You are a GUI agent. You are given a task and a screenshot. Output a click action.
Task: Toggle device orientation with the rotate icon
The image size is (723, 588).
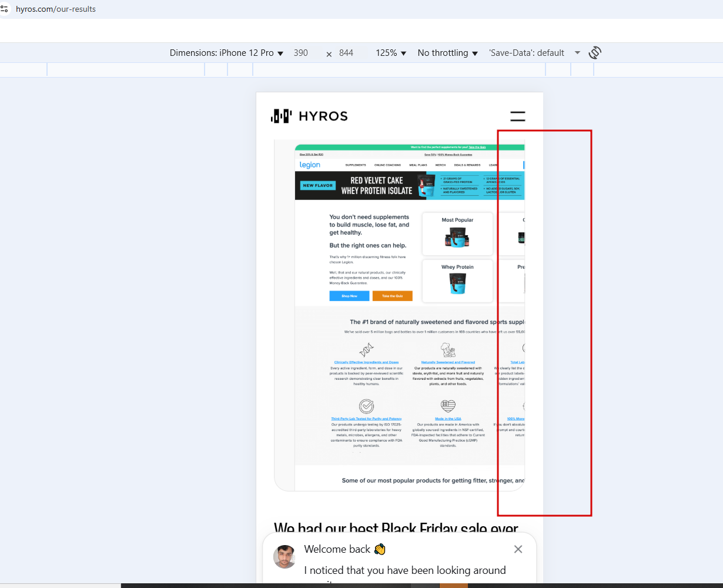point(595,53)
